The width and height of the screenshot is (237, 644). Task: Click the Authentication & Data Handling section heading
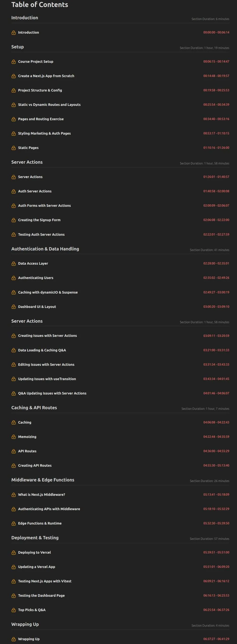click(x=45, y=249)
